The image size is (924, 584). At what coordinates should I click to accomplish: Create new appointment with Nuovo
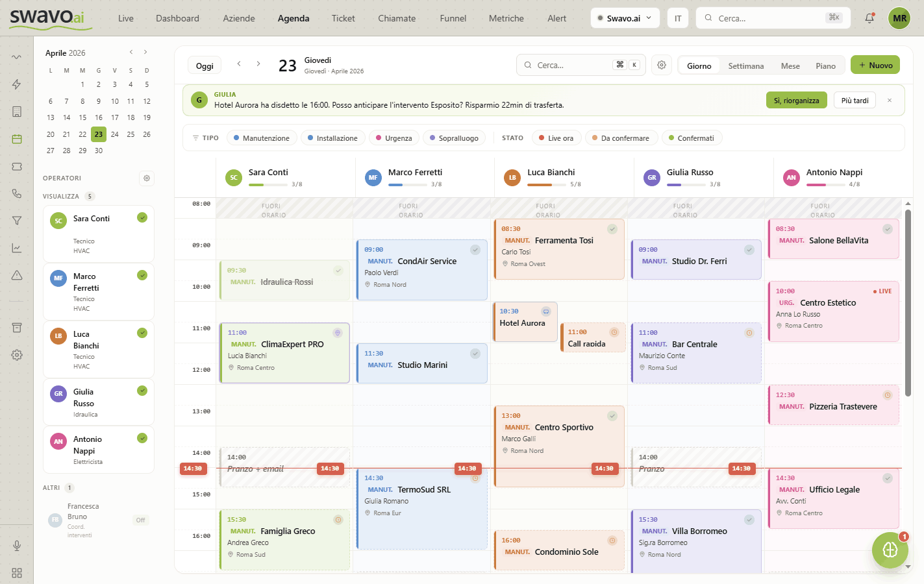(875, 65)
